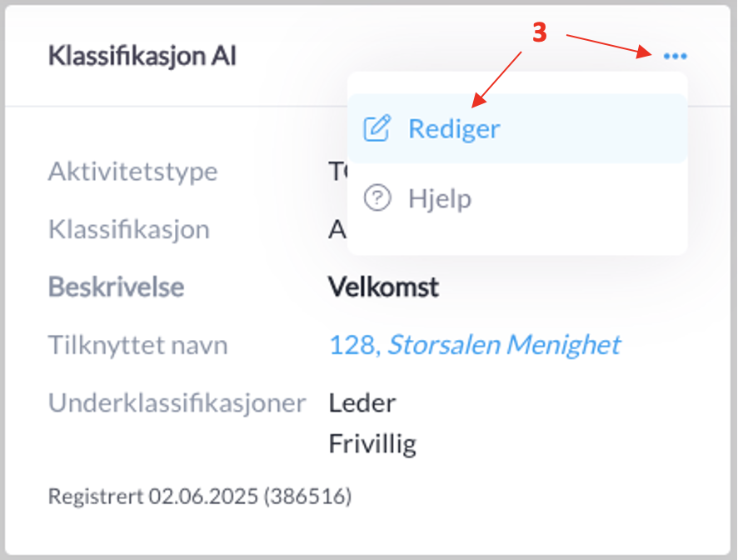The height and width of the screenshot is (560, 738).
Task: Click the Klassifikasjon AI card title
Action: click(x=142, y=57)
